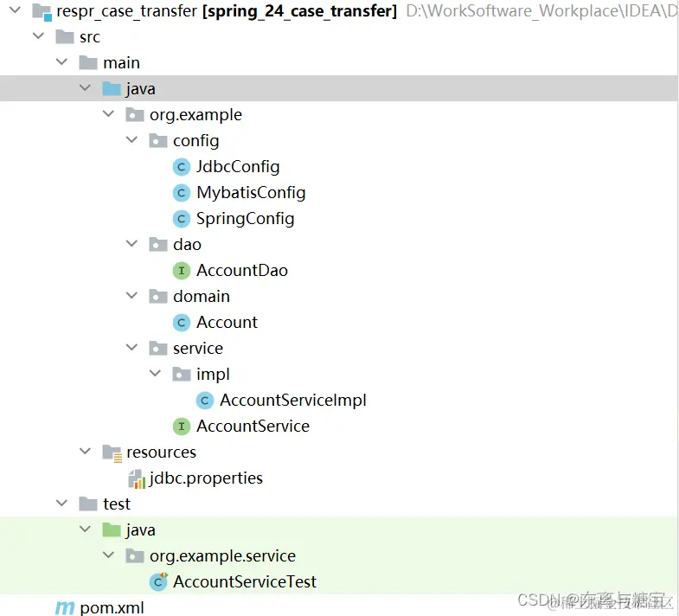Select the AccountServiceImpl file name

(293, 401)
